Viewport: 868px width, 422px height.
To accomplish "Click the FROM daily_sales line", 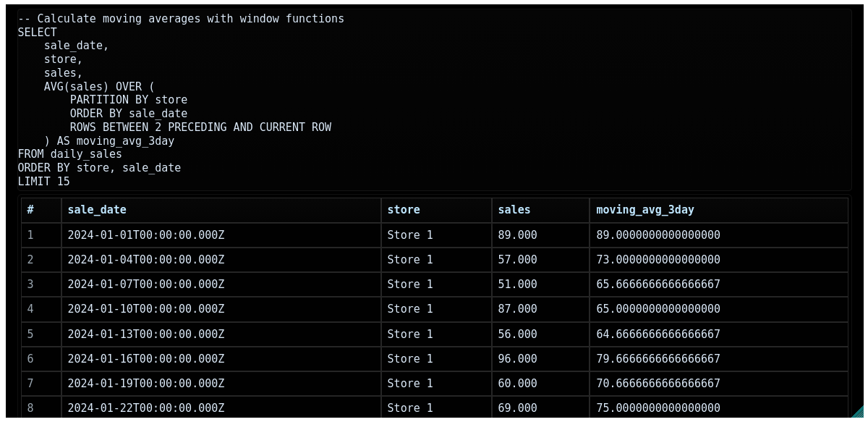I will click(70, 154).
